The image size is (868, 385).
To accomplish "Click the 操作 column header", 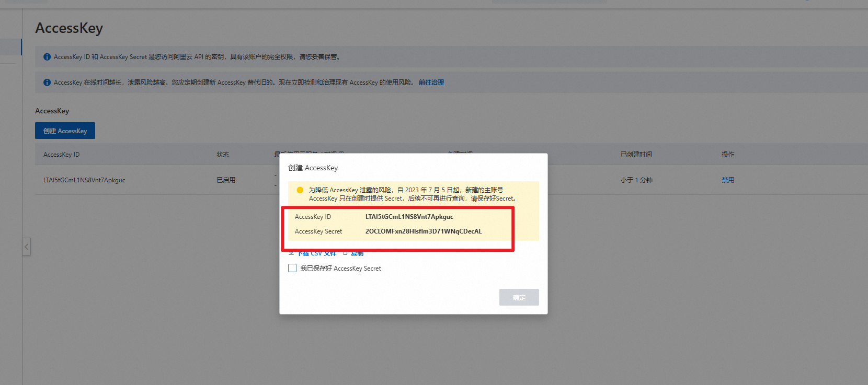I will click(728, 155).
